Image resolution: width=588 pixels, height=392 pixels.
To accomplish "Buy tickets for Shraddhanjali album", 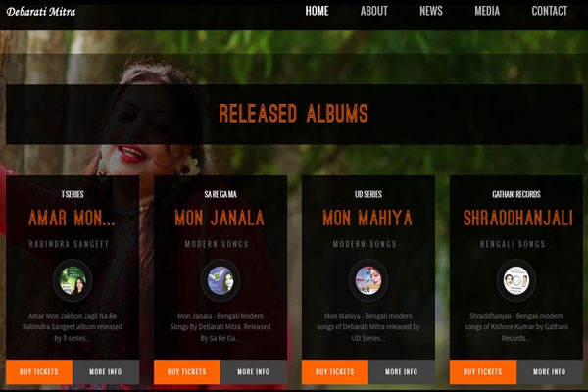I will coord(483,371).
